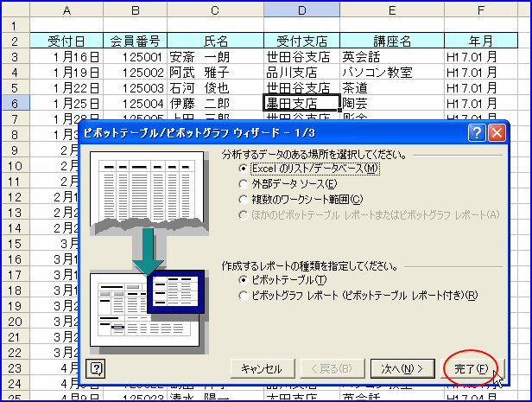
Task: Select column B header
Action: (x=135, y=10)
